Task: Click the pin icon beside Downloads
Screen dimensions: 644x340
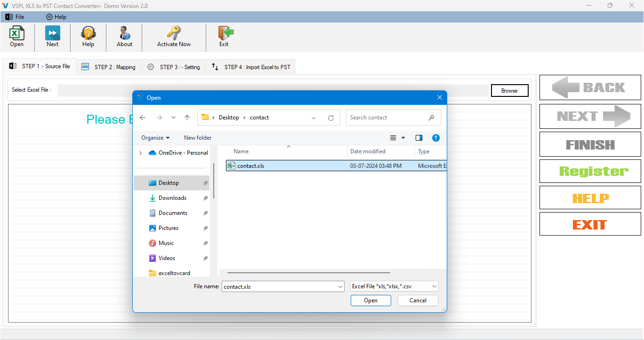Action: coord(205,198)
